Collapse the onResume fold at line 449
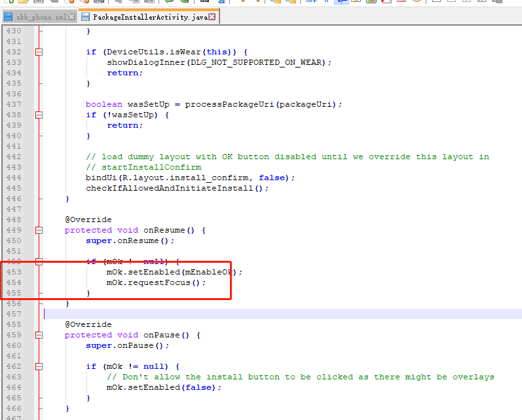 39,230
